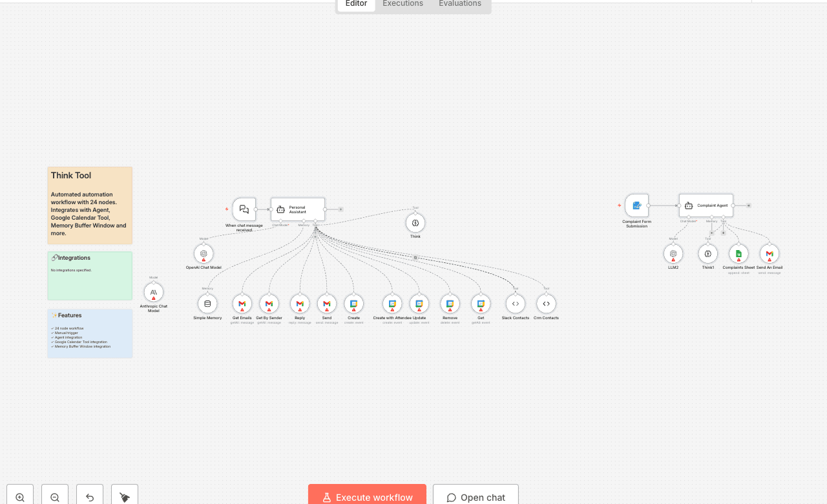
Task: Click the Execute workflow button
Action: click(x=367, y=496)
